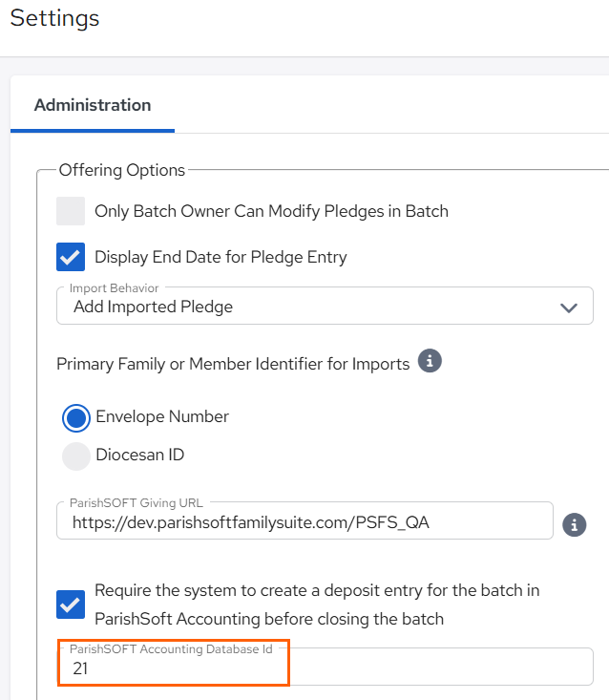Uncheck Display End Date for Pledge Entry
This screenshot has height=700, width=609.
[71, 257]
